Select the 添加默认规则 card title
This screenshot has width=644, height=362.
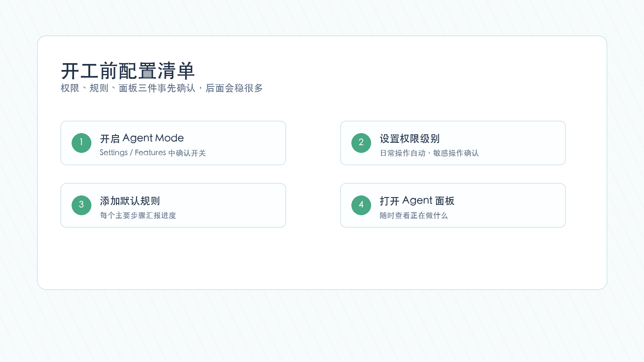tap(130, 201)
